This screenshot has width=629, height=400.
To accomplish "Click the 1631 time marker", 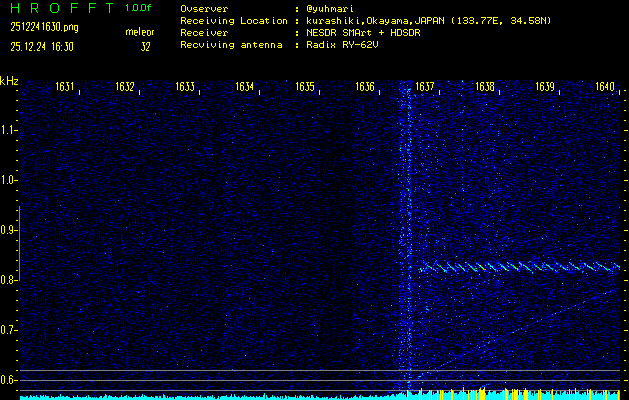I will (65, 88).
